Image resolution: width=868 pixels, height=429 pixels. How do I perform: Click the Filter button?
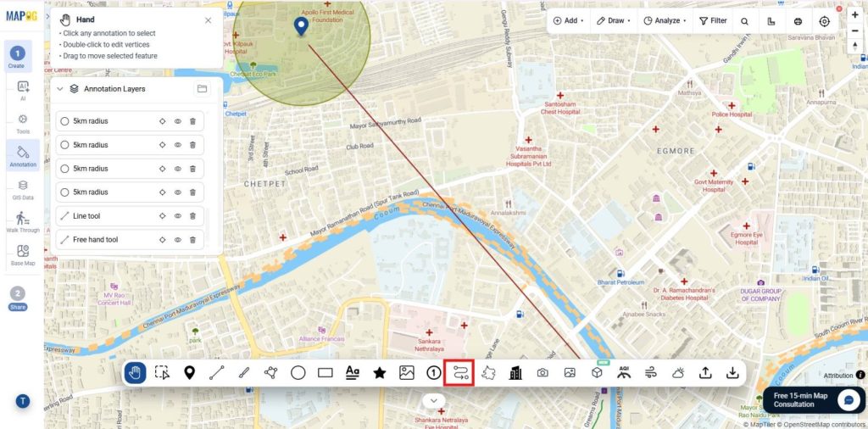point(713,21)
